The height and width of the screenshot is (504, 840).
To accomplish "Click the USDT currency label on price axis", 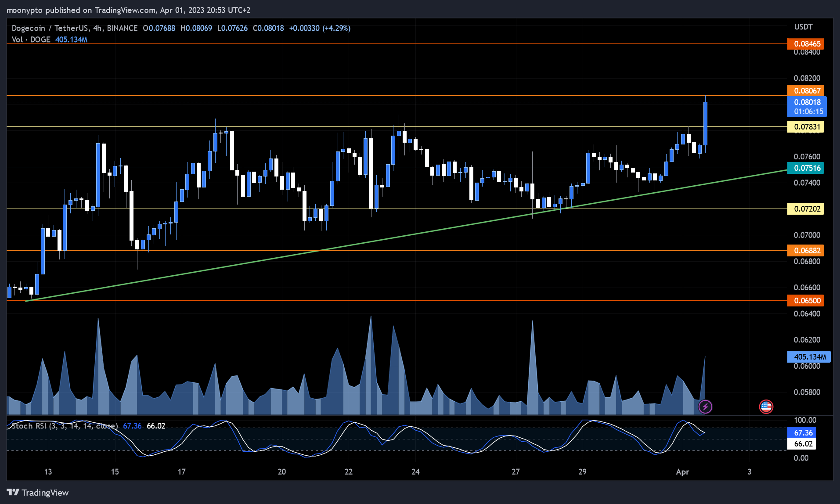I will click(803, 27).
